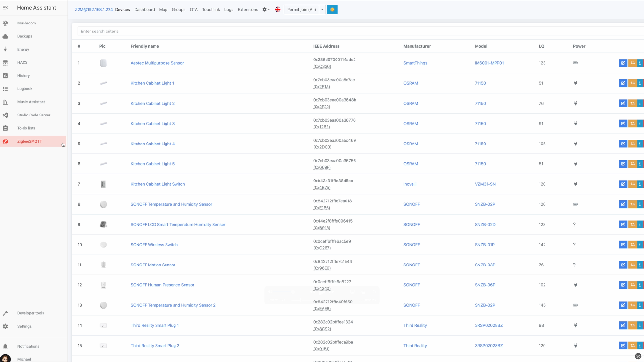This screenshot has height=362, width=644.
Task: Open the Extensions tab
Action: coord(248,10)
